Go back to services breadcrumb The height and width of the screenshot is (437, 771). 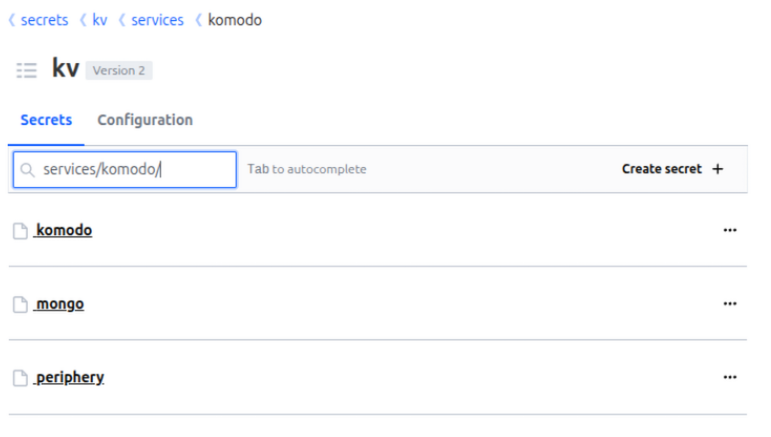pyautogui.click(x=157, y=20)
